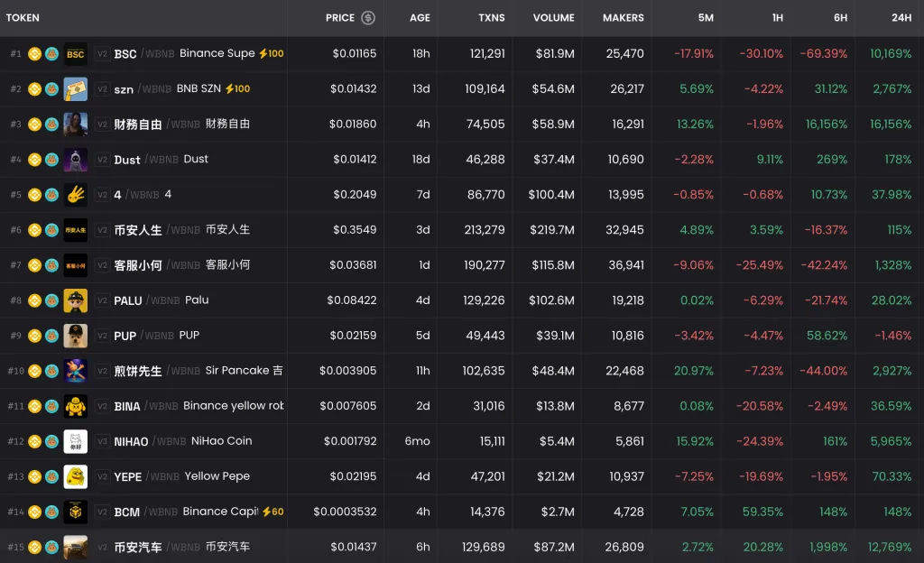The height and width of the screenshot is (563, 924).
Task: Click the TXNS column header
Action: (x=491, y=18)
